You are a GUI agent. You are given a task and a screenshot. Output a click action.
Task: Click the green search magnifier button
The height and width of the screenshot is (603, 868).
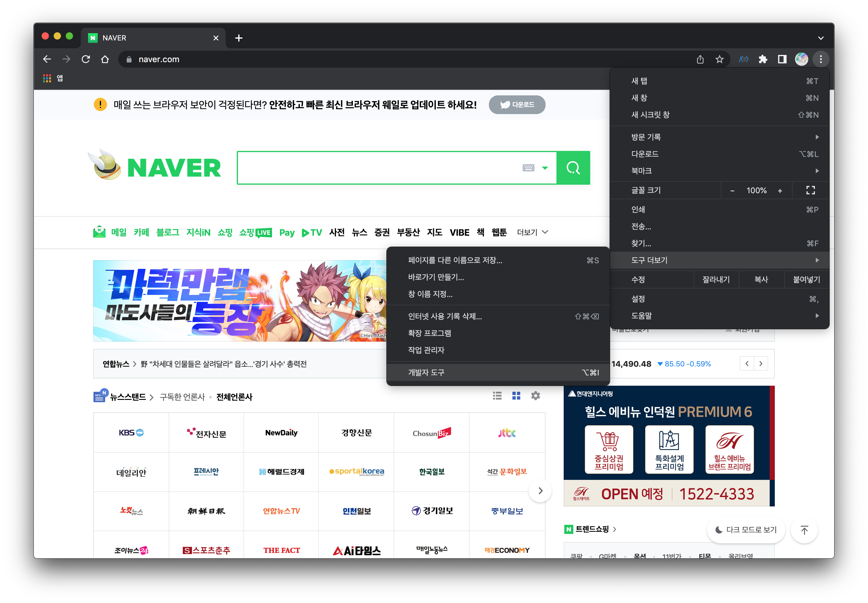coord(573,168)
